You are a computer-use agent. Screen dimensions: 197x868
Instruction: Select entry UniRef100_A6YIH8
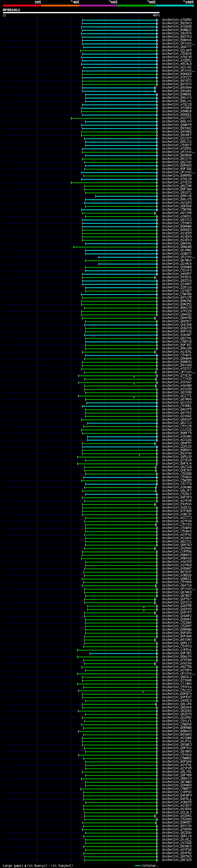[176, 213]
